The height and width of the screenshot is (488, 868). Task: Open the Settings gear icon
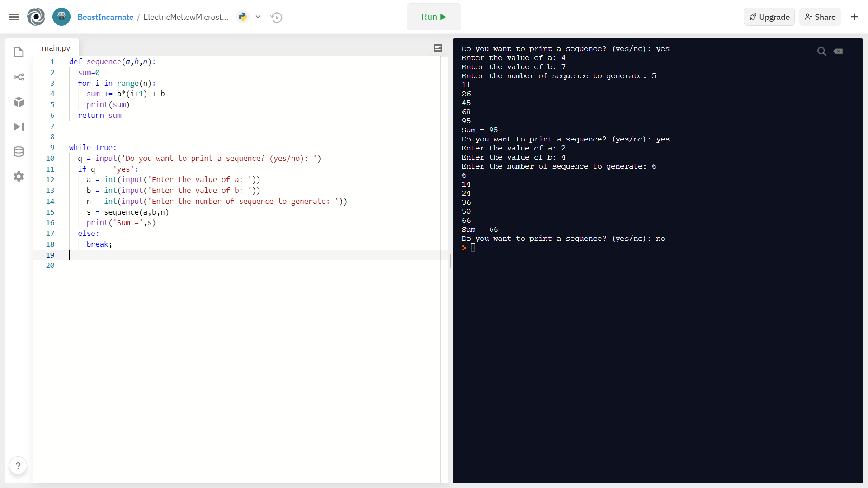pos(19,176)
